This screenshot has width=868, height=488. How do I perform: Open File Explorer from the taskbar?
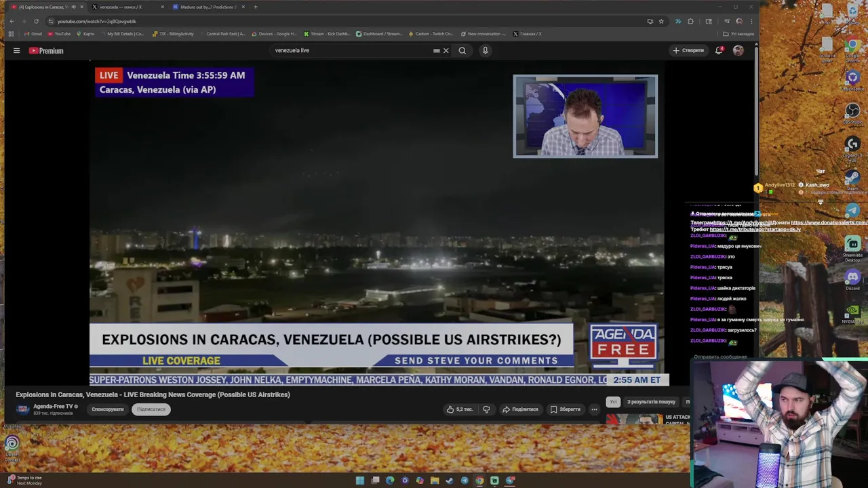click(435, 481)
